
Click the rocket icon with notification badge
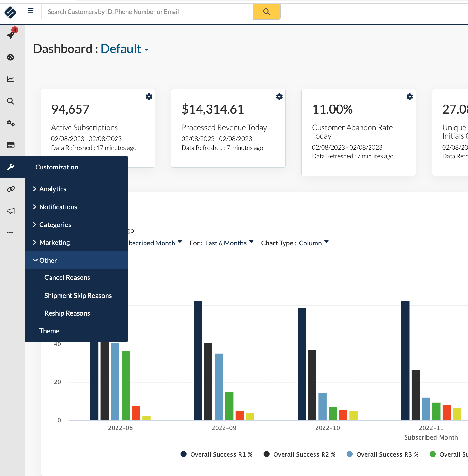pyautogui.click(x=11, y=35)
